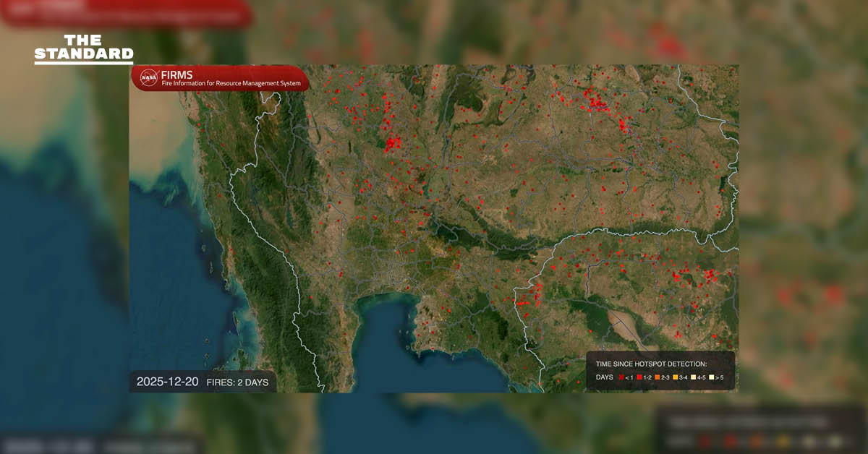Click the pale 4-5 days legend swatch
This screenshot has height=454, width=868.
(692, 377)
